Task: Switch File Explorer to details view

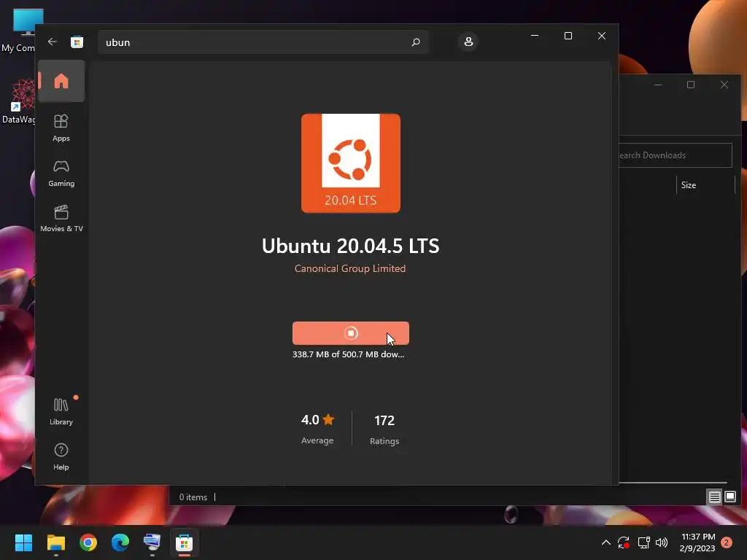Action: tap(715, 497)
